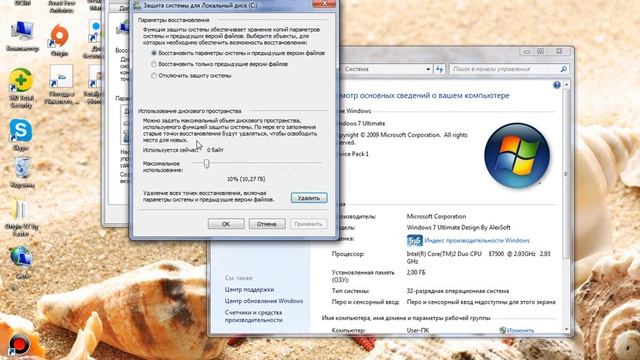This screenshot has width=640, height=360.
Task: Click the maximum usage slider handle
Action: click(207, 163)
